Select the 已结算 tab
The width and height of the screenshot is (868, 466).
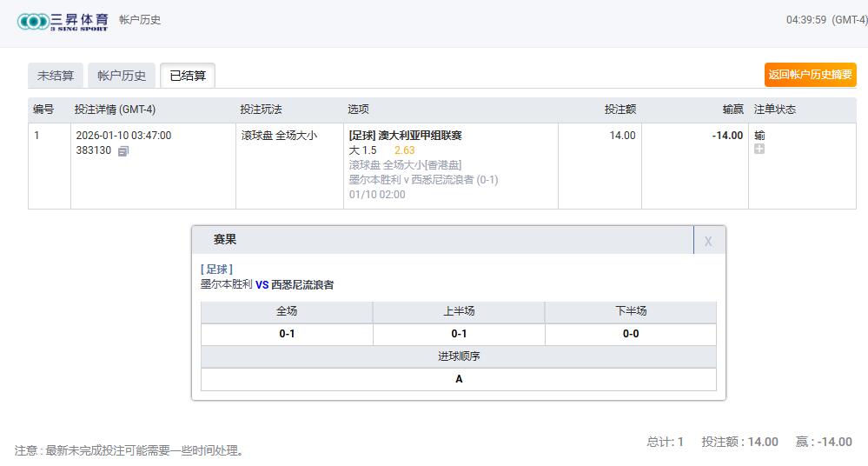click(188, 76)
